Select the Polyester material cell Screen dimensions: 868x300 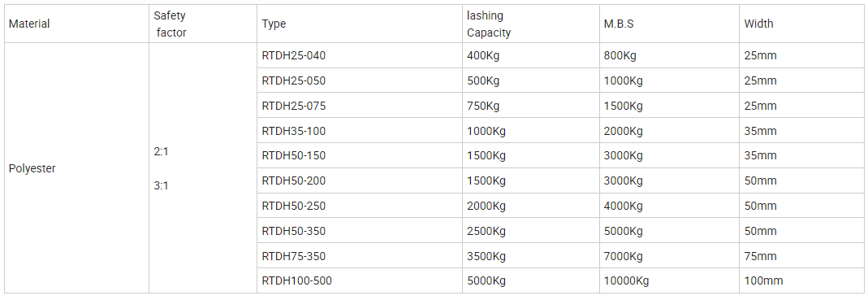pyautogui.click(x=32, y=168)
